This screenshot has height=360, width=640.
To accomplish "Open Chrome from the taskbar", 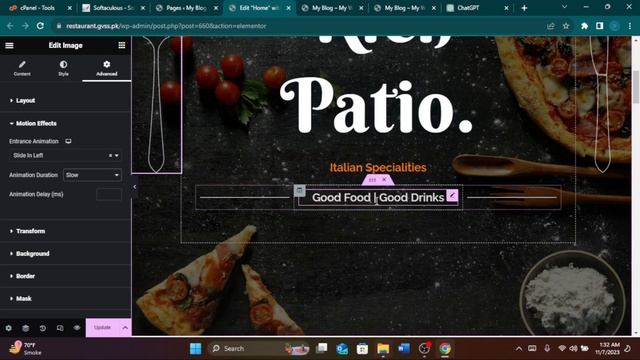I will click(x=445, y=349).
